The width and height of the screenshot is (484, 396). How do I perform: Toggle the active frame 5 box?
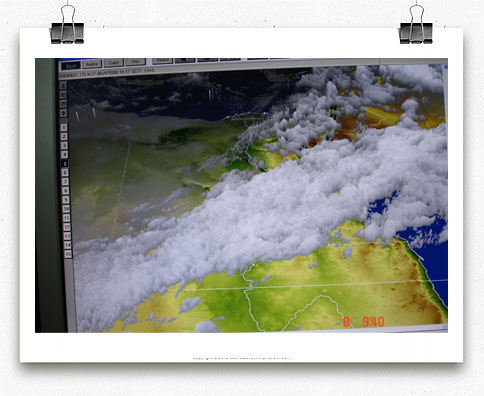point(65,163)
